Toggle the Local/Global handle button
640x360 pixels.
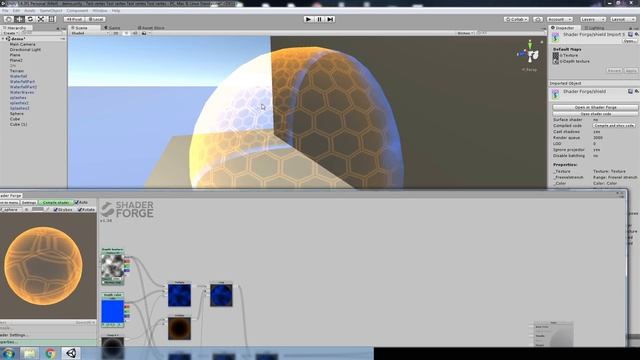coord(96,19)
